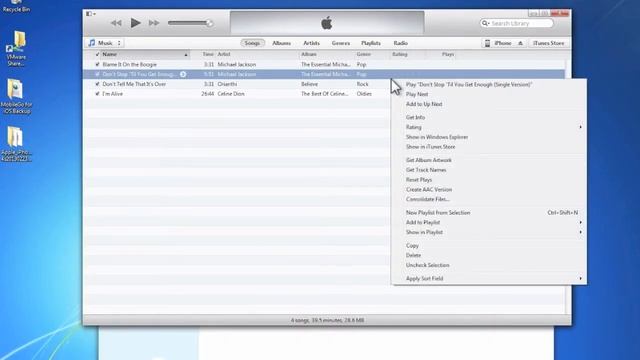Image resolution: width=640 pixels, height=360 pixels.
Task: Click the Play button
Action: tap(136, 23)
